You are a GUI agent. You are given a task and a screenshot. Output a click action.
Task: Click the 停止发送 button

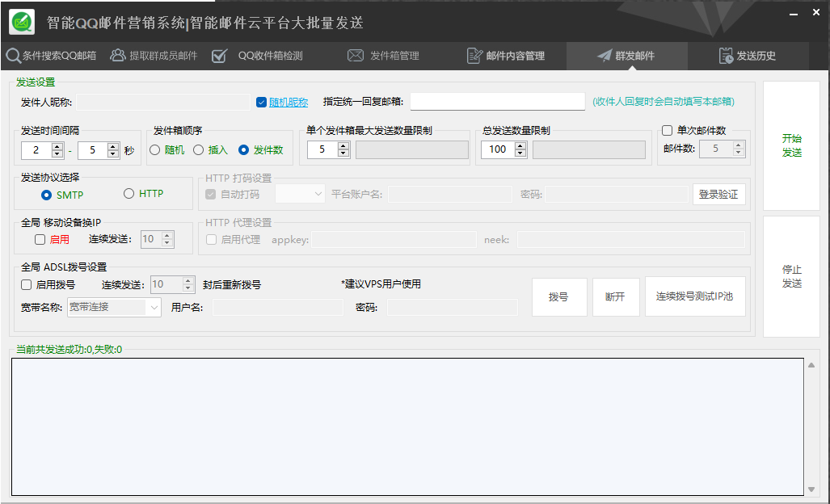tap(791, 276)
